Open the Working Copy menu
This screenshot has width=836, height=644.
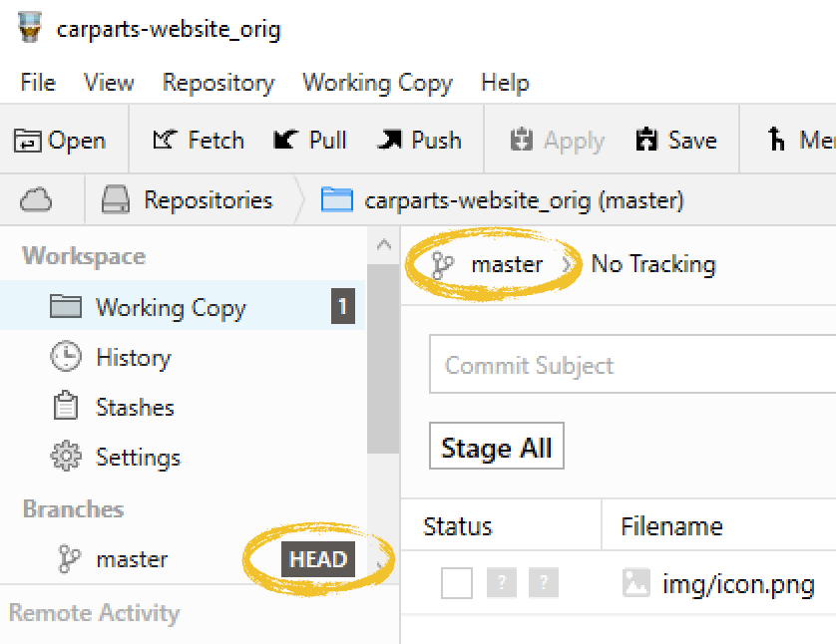click(x=377, y=83)
